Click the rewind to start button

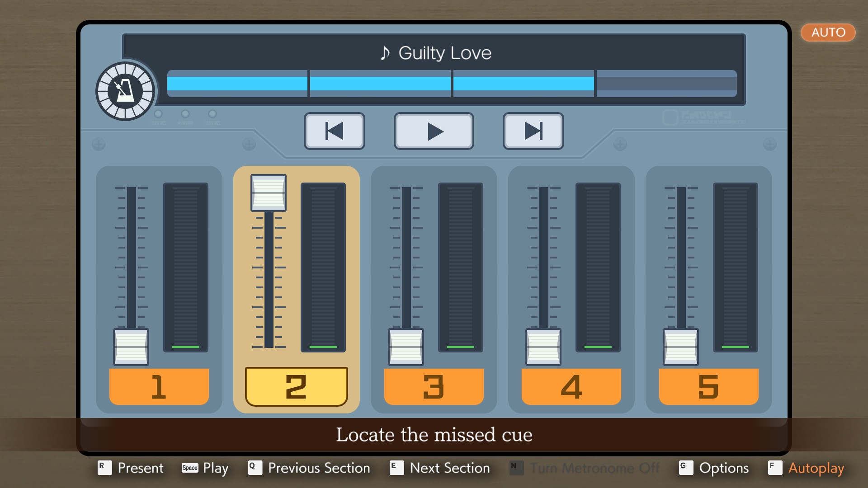(335, 131)
